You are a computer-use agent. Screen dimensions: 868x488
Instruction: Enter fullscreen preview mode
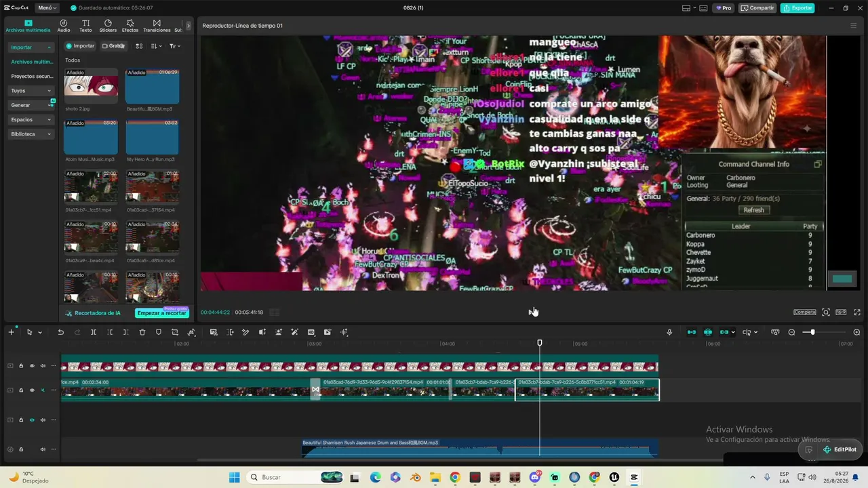tap(857, 312)
